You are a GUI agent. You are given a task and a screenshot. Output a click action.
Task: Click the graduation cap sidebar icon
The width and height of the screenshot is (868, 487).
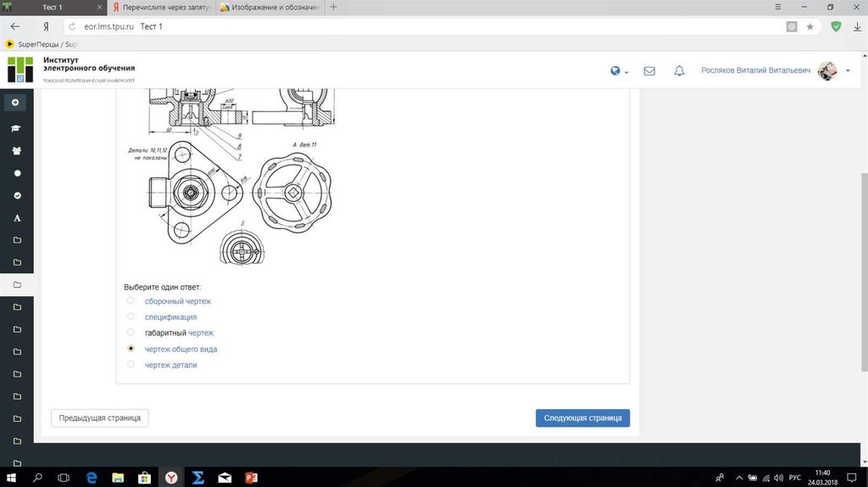[16, 128]
